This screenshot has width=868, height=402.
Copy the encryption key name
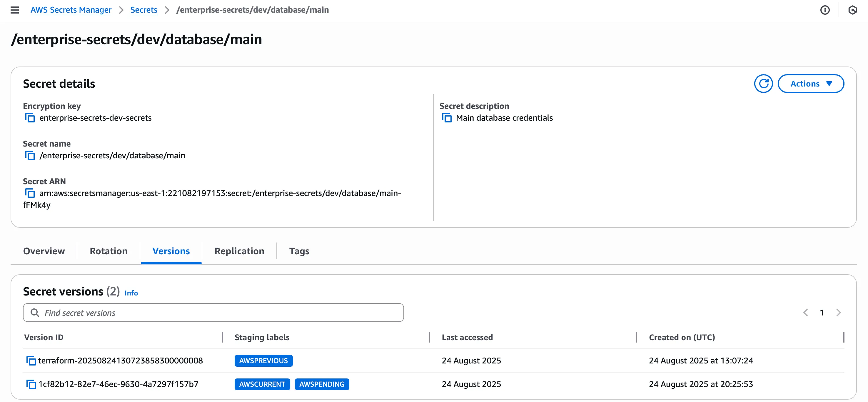pyautogui.click(x=30, y=118)
